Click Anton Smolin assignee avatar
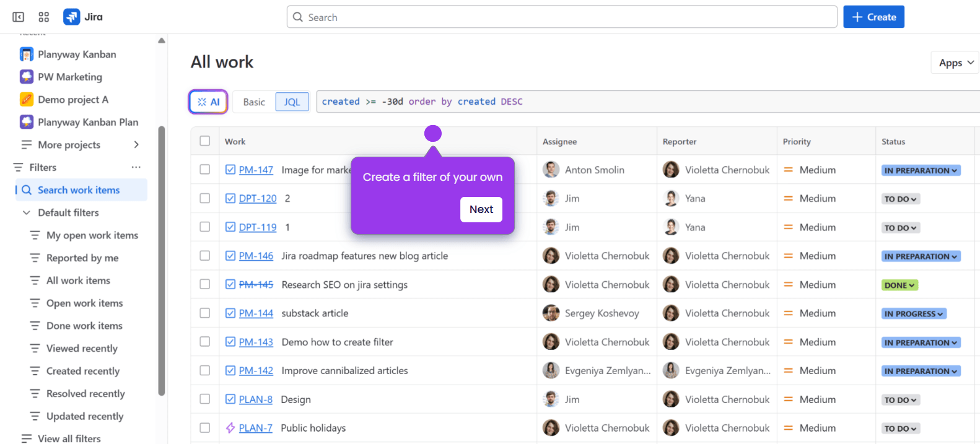Screen dimensions: 980x444 click(551, 170)
